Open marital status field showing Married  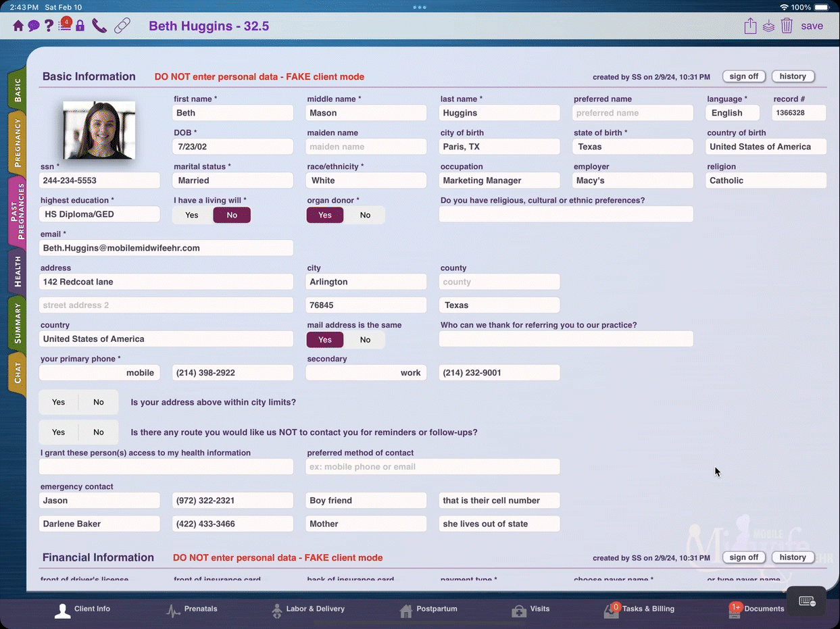click(233, 180)
